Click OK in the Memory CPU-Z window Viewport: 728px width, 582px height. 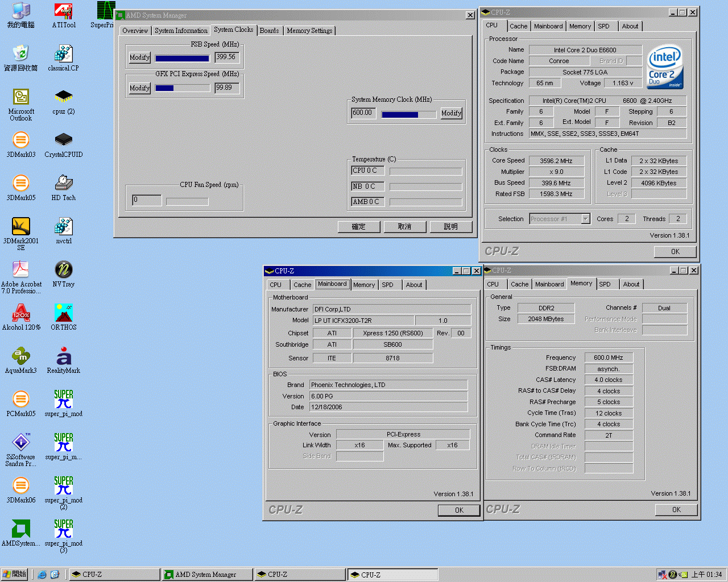(x=676, y=510)
